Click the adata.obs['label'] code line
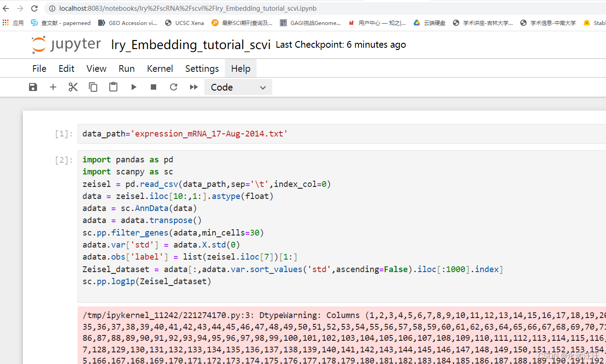The width and height of the screenshot is (606, 364). [x=190, y=257]
